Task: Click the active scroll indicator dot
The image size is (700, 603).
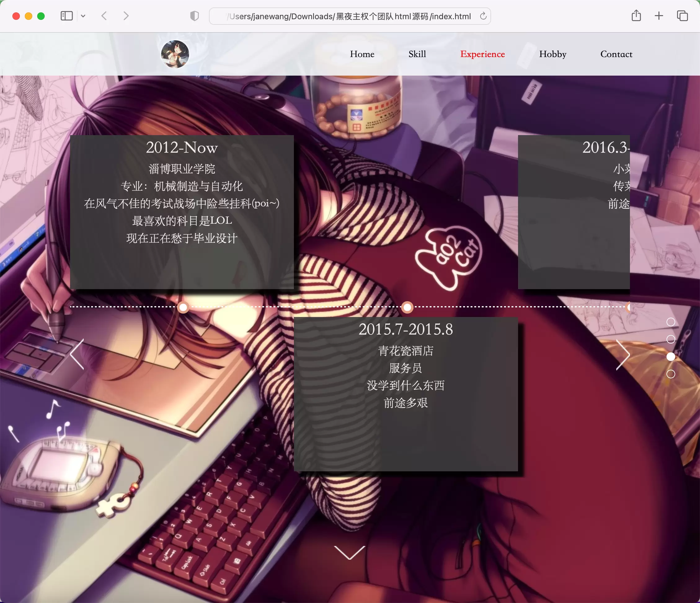Action: [671, 357]
